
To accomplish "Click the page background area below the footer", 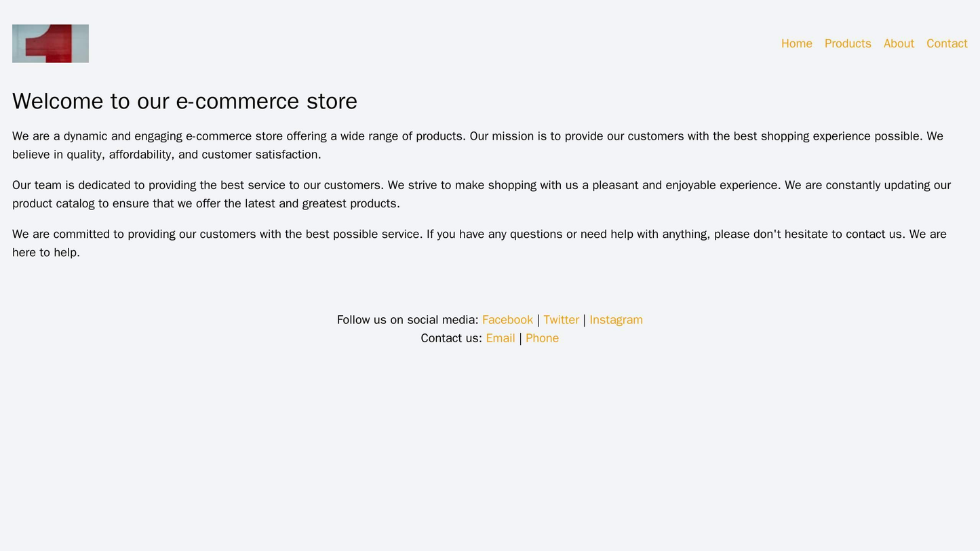I will pos(490,441).
